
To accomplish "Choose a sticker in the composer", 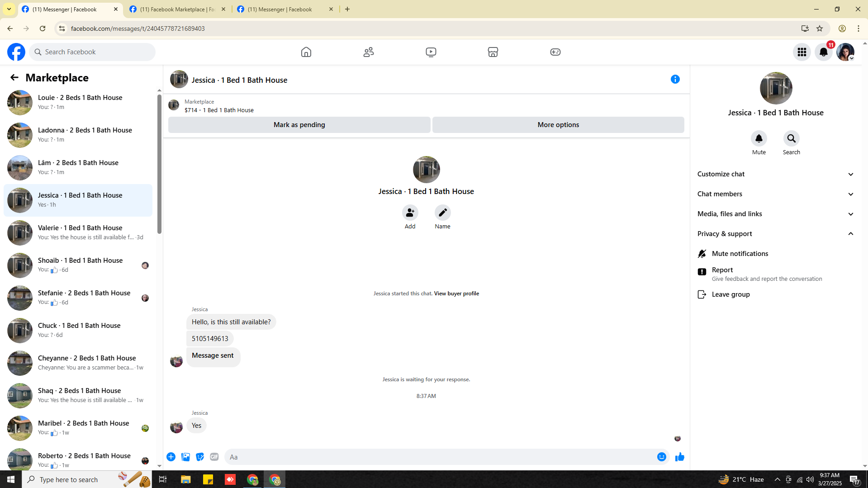I will [200, 457].
